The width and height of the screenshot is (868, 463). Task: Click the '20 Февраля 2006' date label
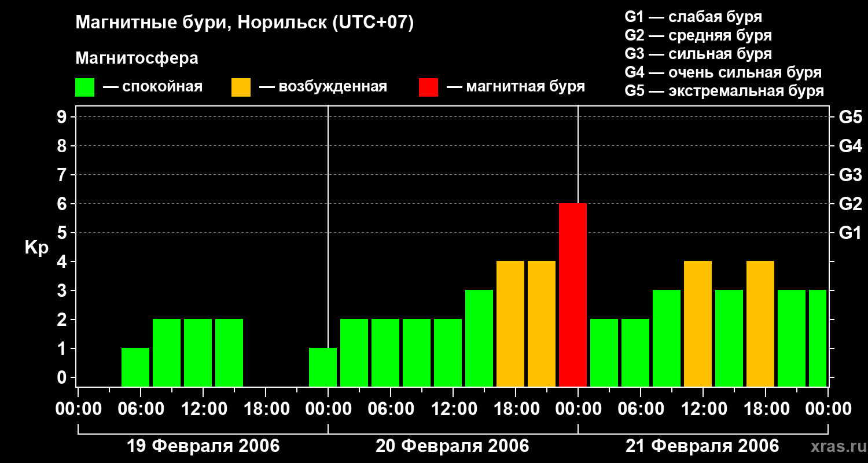453,446
